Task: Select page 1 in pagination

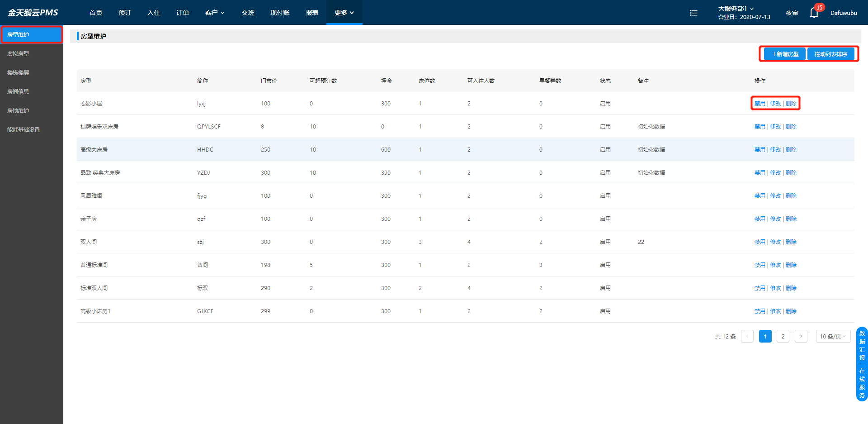Action: click(x=765, y=336)
